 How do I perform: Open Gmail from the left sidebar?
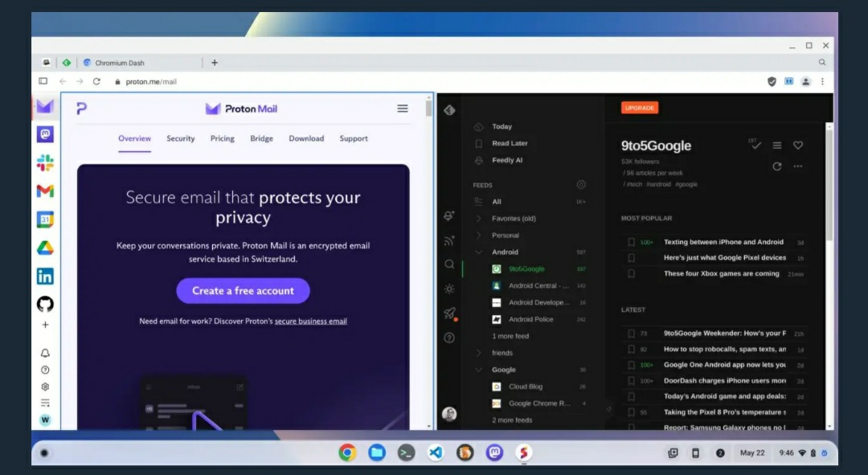tap(45, 191)
